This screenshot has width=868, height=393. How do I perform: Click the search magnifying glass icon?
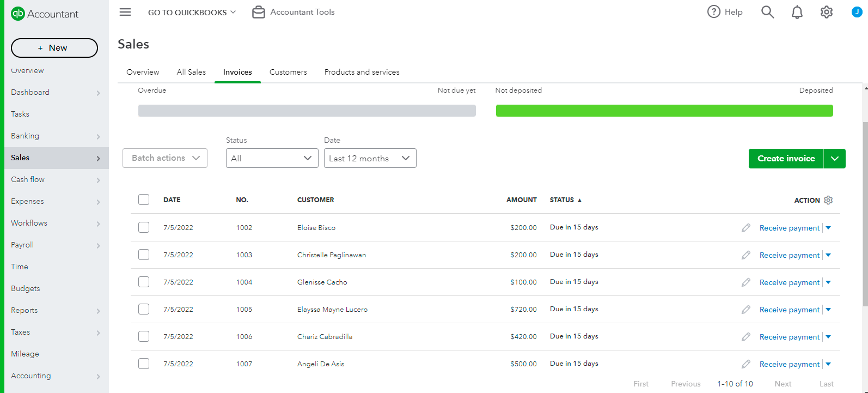[767, 12]
